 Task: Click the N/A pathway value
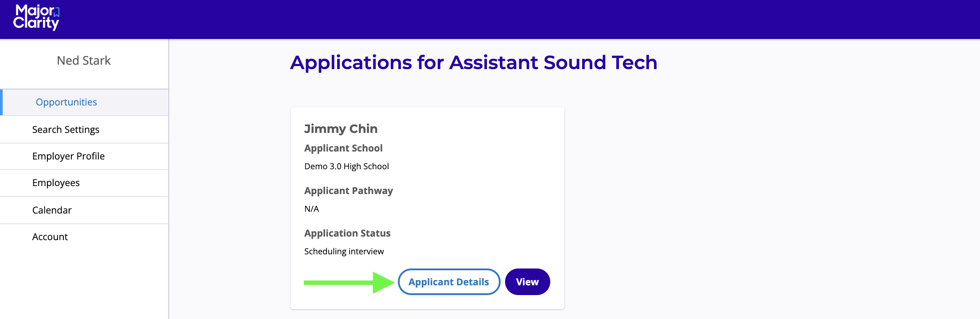tap(311, 209)
